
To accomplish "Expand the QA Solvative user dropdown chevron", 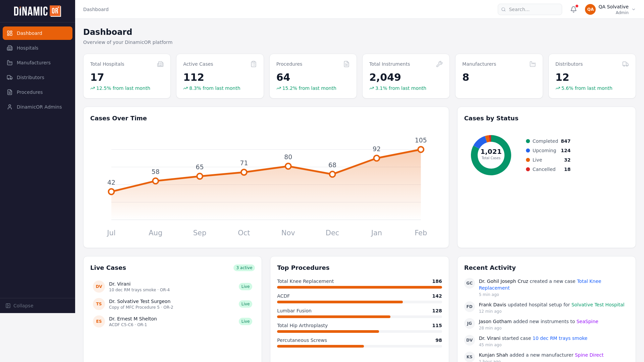I will pyautogui.click(x=634, y=9).
